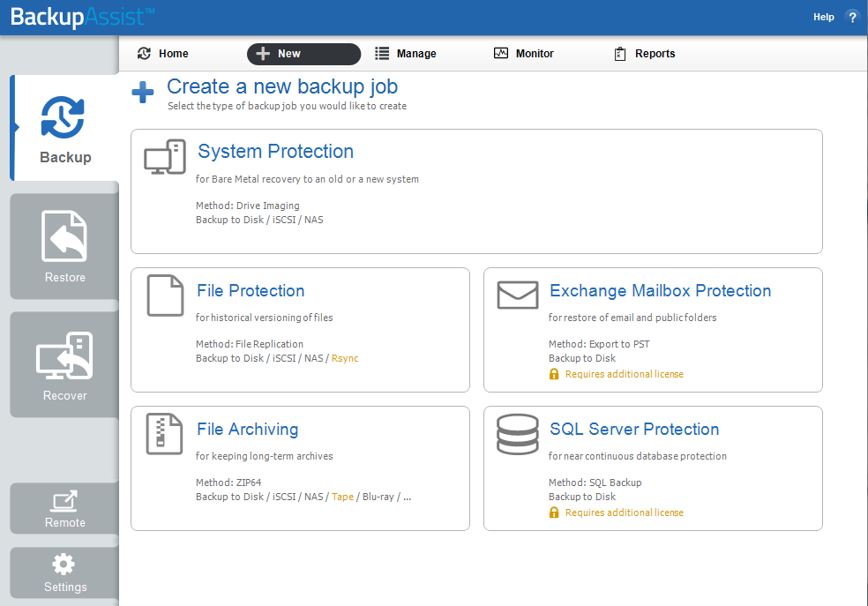Viewport: 868px width, 606px height.
Task: Click the Exchange Mailbox envelope icon
Action: 518,295
